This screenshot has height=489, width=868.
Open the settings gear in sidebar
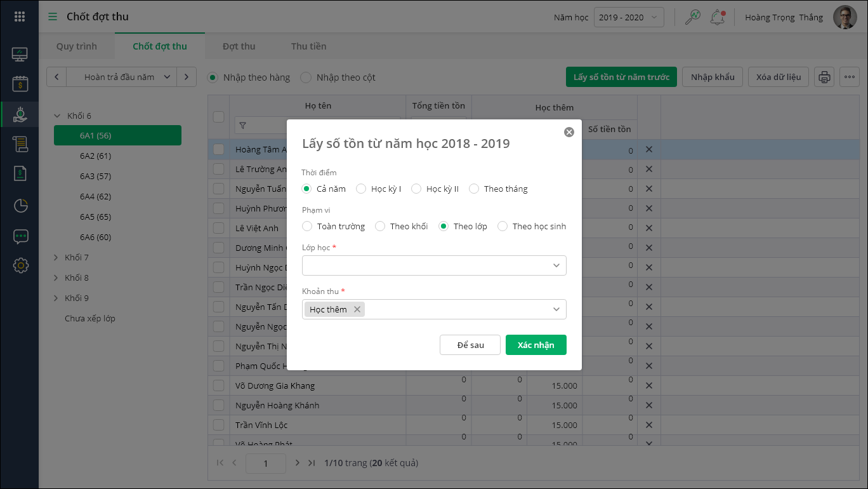20,265
